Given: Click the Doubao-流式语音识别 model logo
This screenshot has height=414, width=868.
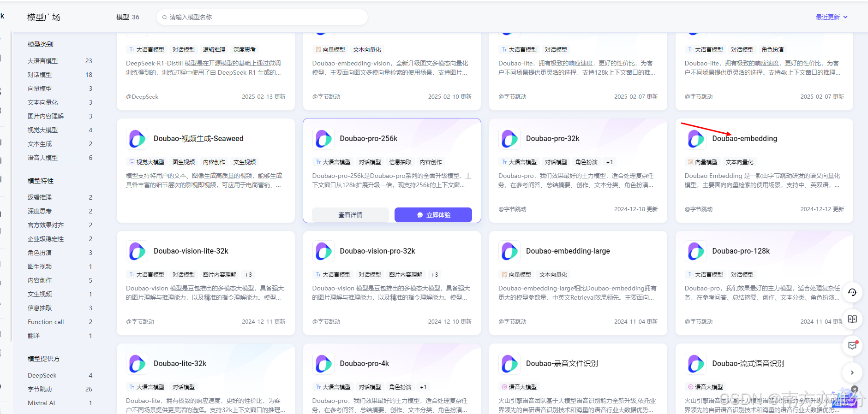Looking at the screenshot, I should (696, 364).
